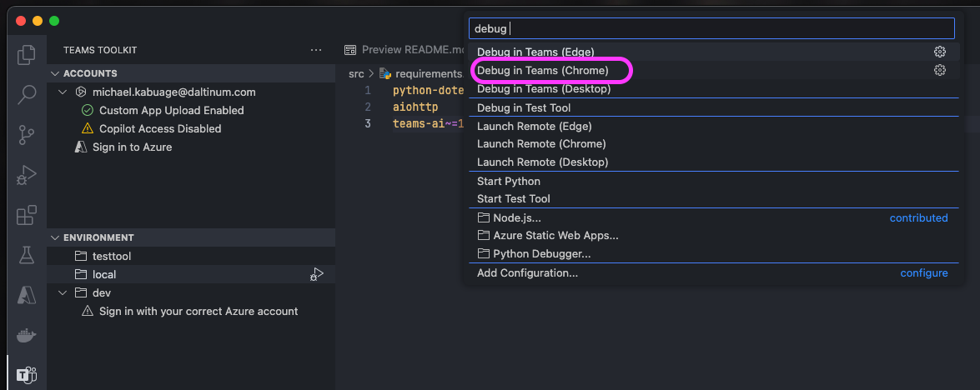Click the Azure icon beside Sign in to Azure
This screenshot has width=980, height=390.
click(81, 147)
